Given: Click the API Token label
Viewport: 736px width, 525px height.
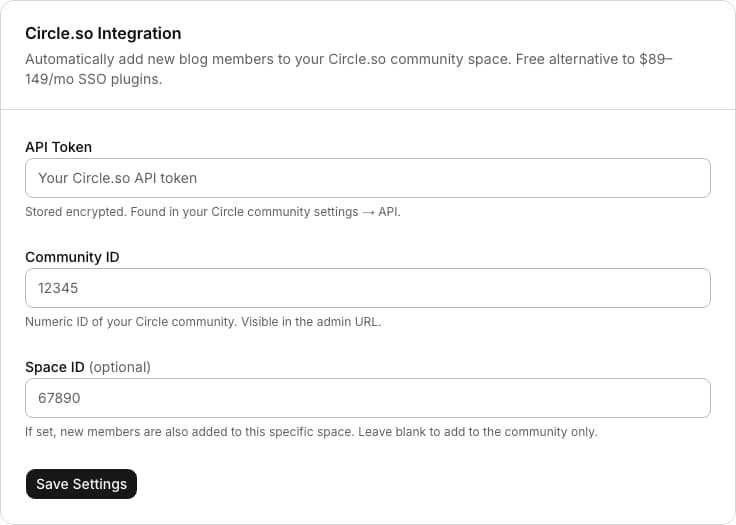Looking at the screenshot, I should [x=59, y=147].
